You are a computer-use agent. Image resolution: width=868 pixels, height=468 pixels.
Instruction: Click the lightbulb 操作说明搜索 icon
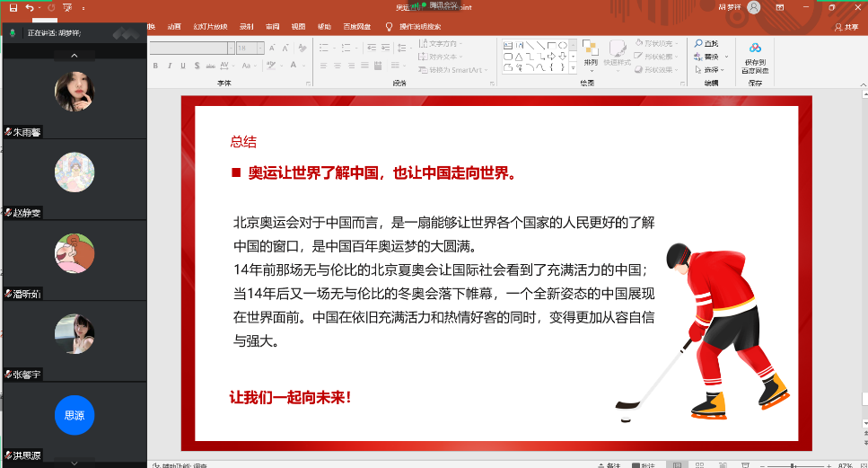point(389,27)
